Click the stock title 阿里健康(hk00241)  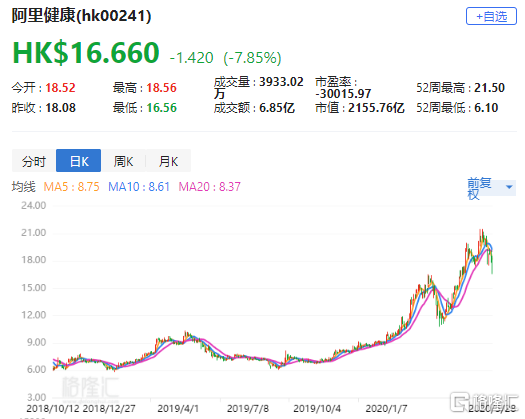[81, 15]
